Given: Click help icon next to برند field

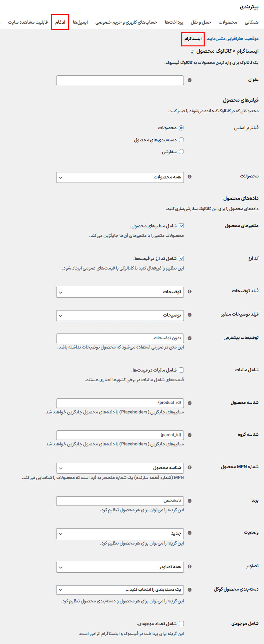Looking at the screenshot, I should 190,501.
